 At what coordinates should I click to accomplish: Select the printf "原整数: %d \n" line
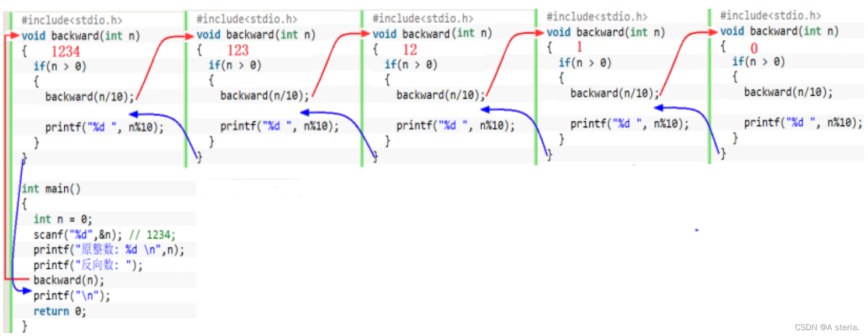[109, 250]
